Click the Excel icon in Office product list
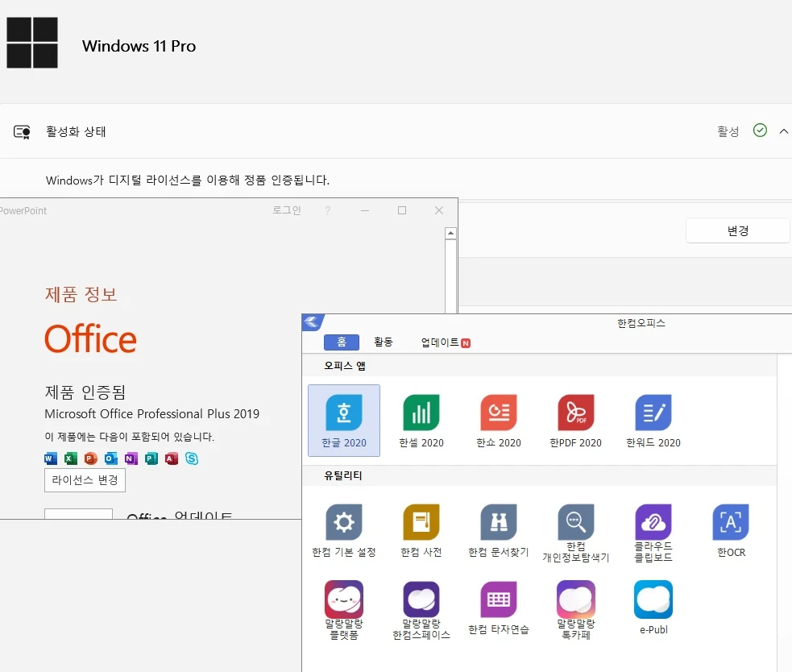Viewport: 792px width, 672px height. tap(71, 458)
